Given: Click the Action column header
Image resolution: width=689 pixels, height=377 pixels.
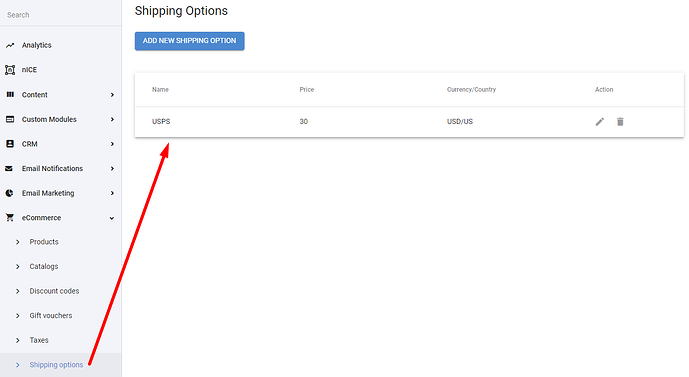Looking at the screenshot, I should tap(604, 89).
